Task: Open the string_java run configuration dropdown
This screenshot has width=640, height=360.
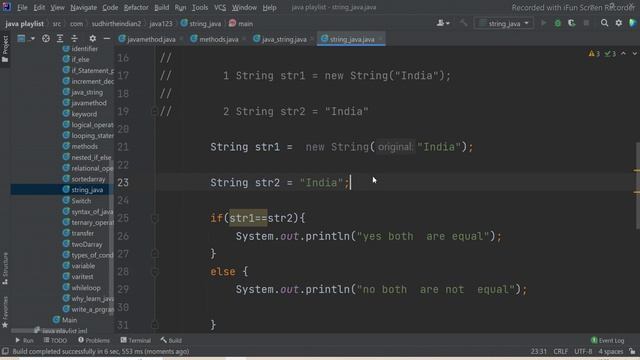Action: pyautogui.click(x=504, y=23)
